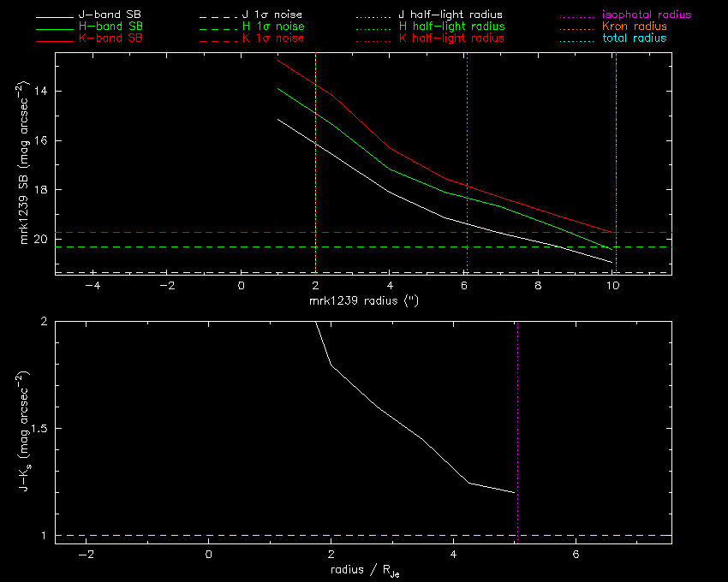Click the 'radius / RJe' x-axis label
Viewport: 728px width, 582px height.
coord(363,571)
